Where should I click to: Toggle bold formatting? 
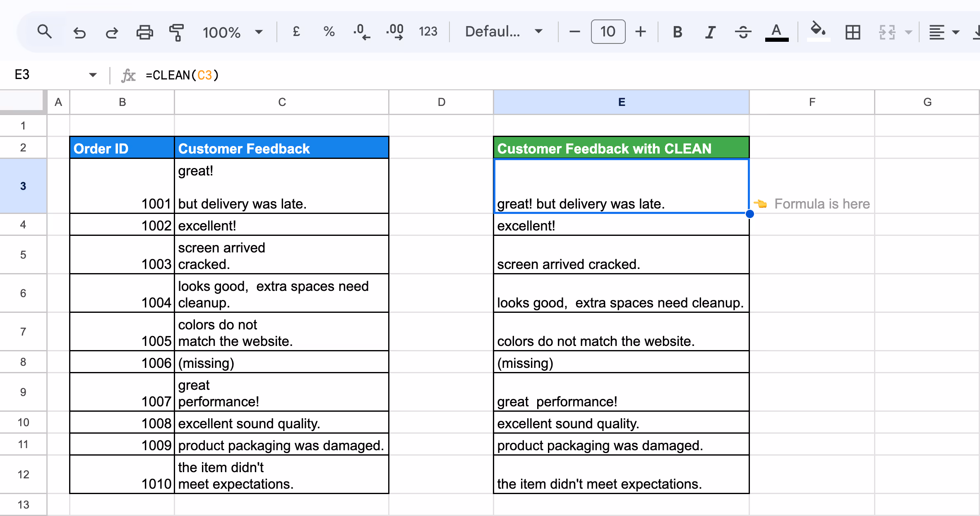coord(677,32)
